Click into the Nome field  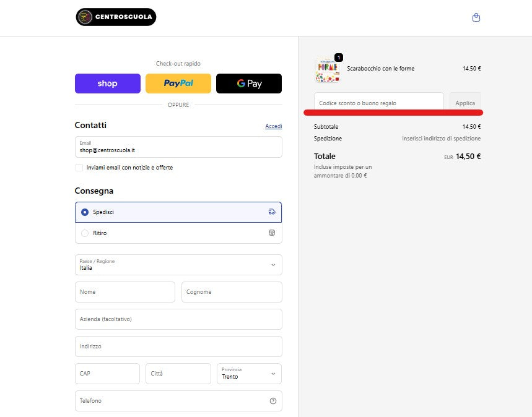(124, 292)
